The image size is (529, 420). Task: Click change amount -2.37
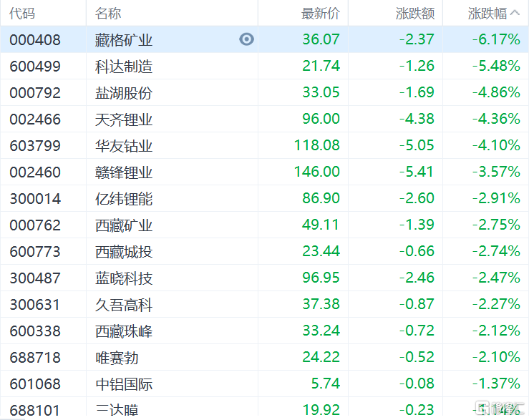tap(417, 39)
